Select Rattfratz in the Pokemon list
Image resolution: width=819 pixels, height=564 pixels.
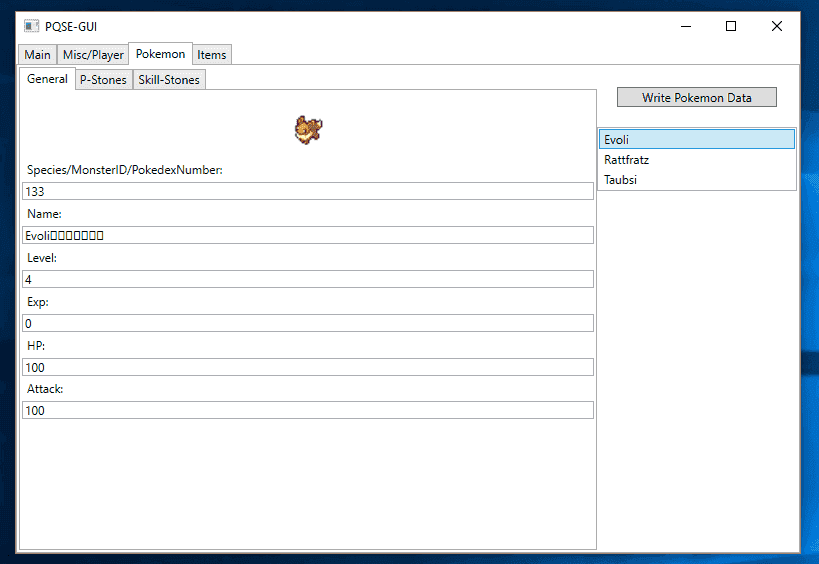696,160
